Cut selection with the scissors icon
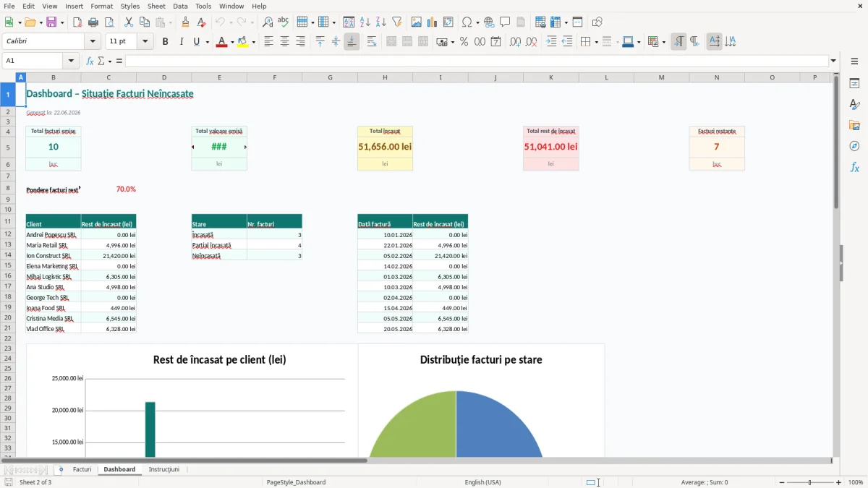Viewport: 868px width, 488px height. (129, 22)
